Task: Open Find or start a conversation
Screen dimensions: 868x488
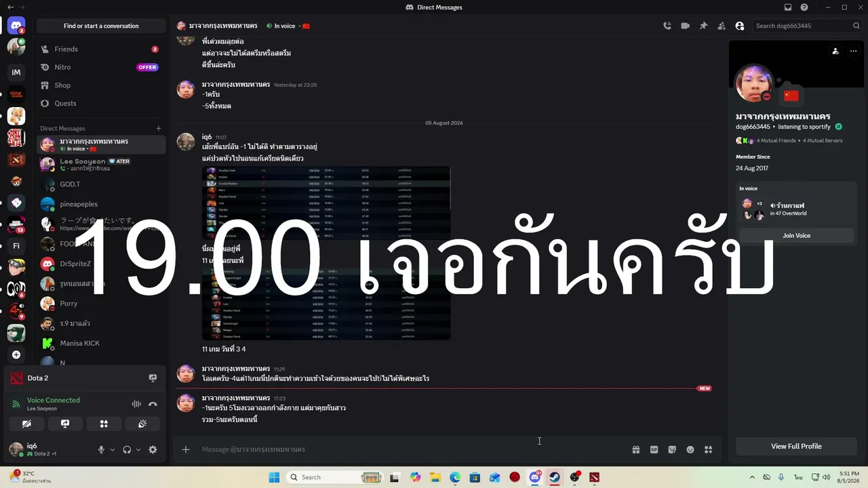Action: (101, 26)
